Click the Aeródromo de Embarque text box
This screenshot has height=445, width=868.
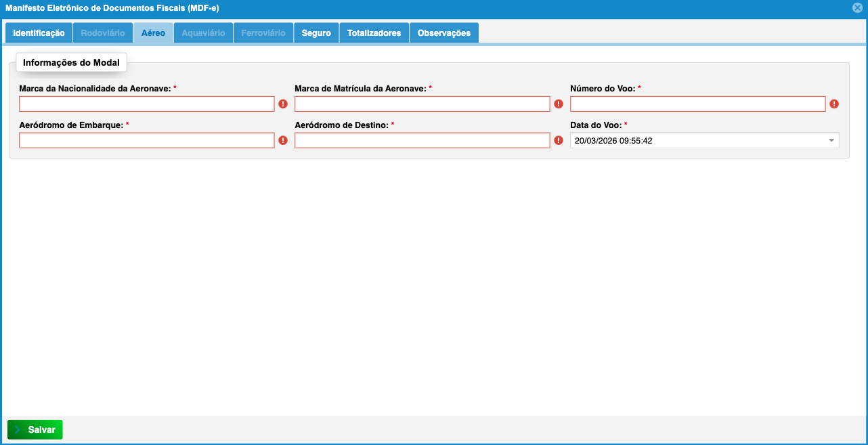pyautogui.click(x=146, y=140)
